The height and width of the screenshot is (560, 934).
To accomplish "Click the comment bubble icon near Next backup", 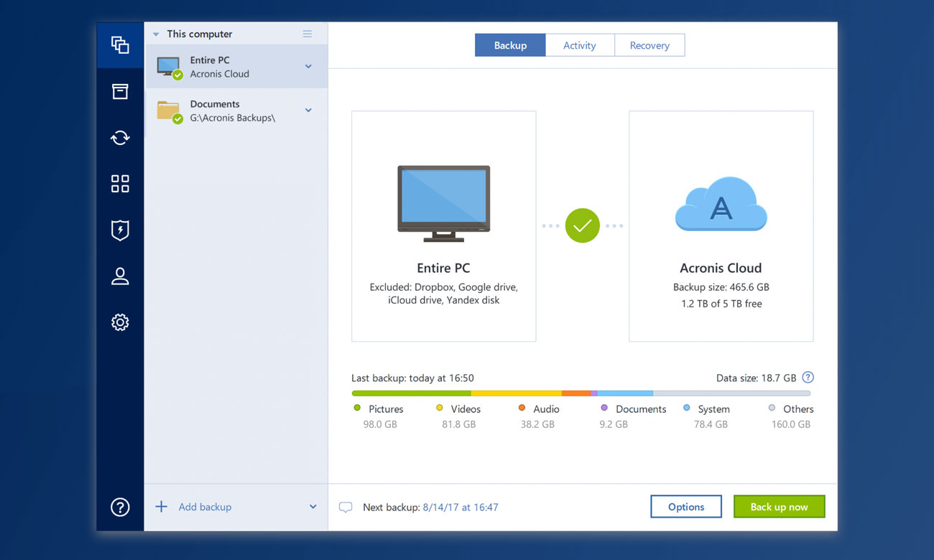I will [x=346, y=508].
